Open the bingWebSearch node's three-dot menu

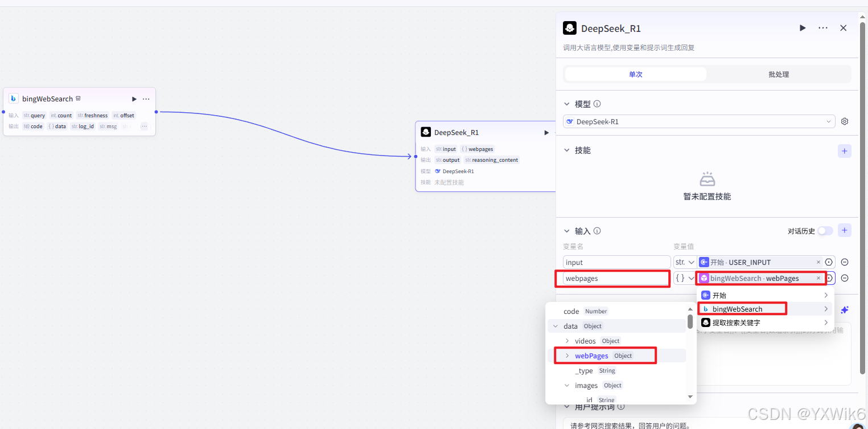(146, 99)
